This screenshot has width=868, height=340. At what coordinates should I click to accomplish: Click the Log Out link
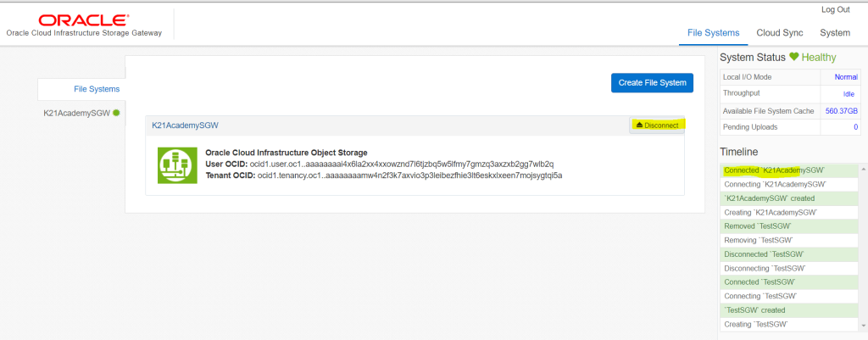[835, 9]
